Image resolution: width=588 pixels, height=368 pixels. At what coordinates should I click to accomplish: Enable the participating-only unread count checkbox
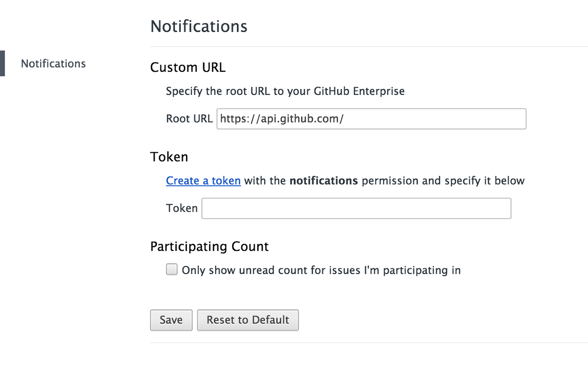(x=172, y=270)
